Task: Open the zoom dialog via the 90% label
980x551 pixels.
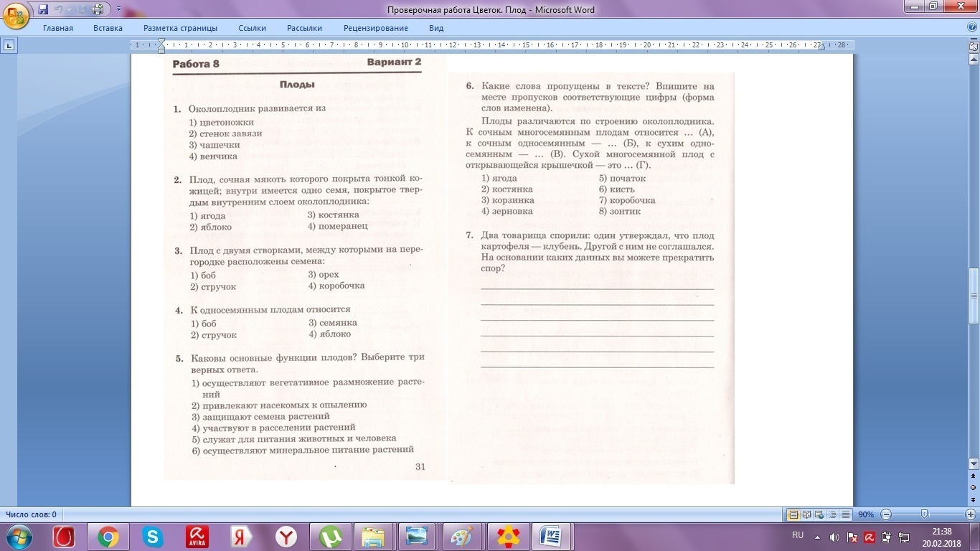Action: pos(866,514)
